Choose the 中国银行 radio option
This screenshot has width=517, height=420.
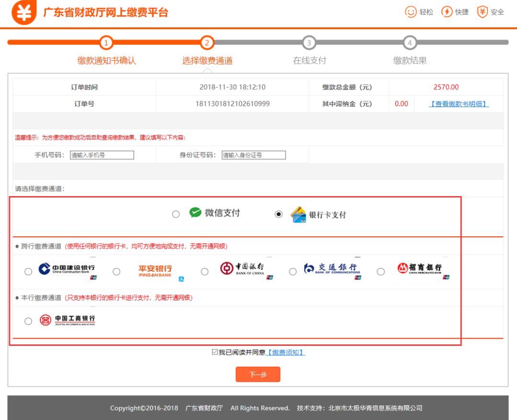coord(204,272)
